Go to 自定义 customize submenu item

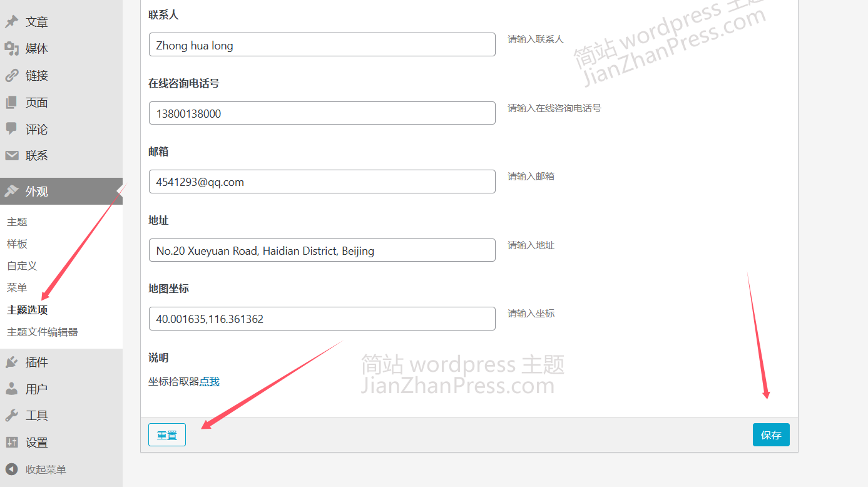pos(22,266)
